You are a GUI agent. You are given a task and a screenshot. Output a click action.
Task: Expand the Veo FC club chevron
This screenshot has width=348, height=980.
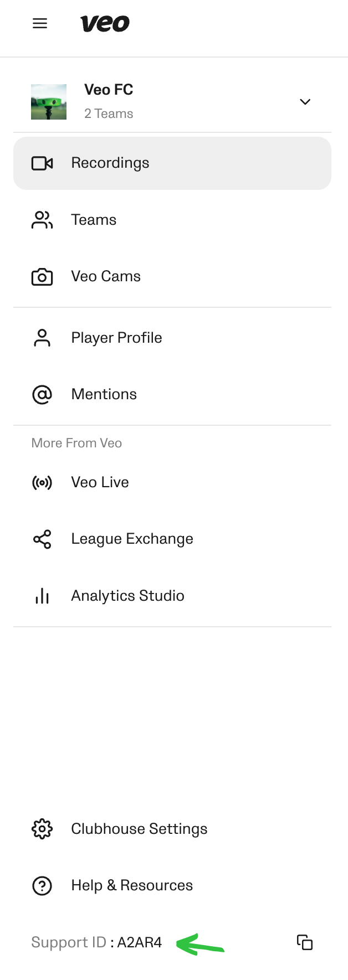click(x=305, y=102)
